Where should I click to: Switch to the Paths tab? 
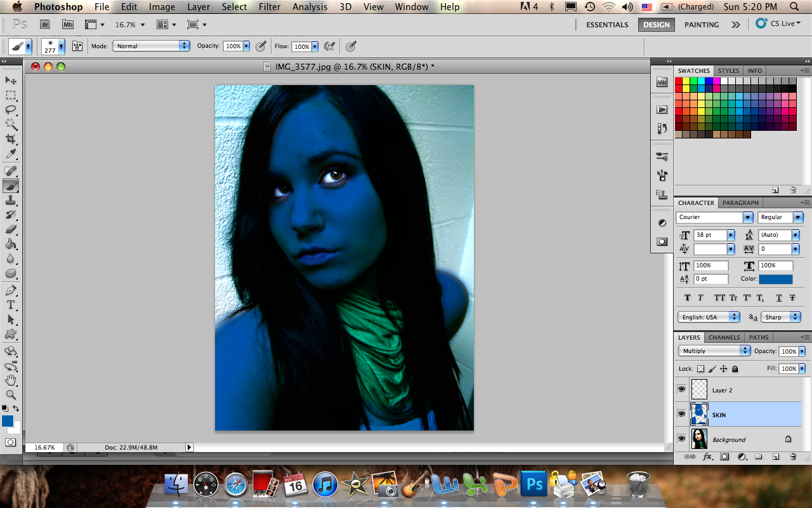pos(758,337)
